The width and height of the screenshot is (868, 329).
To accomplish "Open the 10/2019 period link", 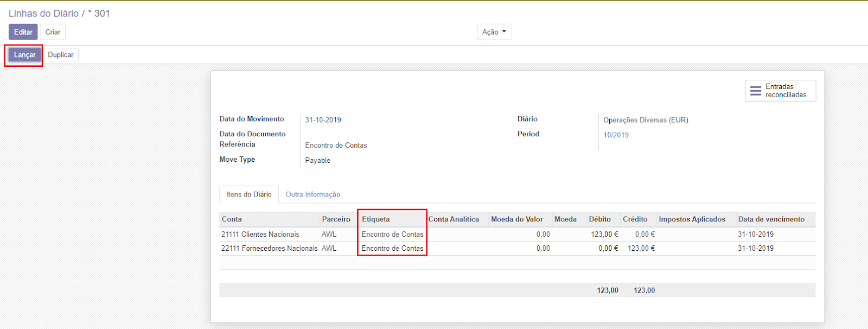I will tap(616, 135).
